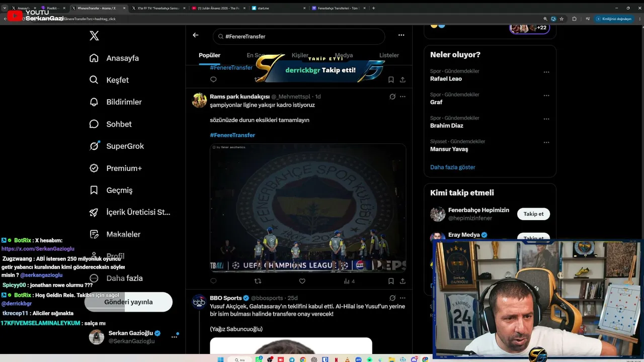Open BBO Sports profile avatar
Viewport: 644px width, 362px height.
pyautogui.click(x=199, y=302)
